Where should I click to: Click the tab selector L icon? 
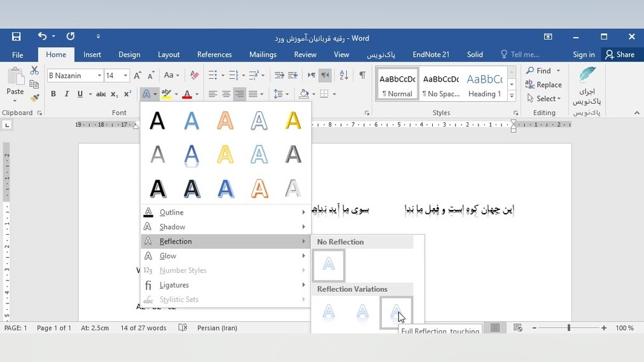click(7, 125)
